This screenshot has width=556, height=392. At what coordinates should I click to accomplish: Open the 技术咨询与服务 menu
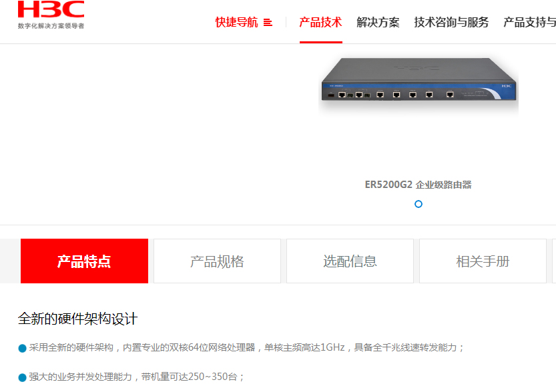click(x=451, y=22)
